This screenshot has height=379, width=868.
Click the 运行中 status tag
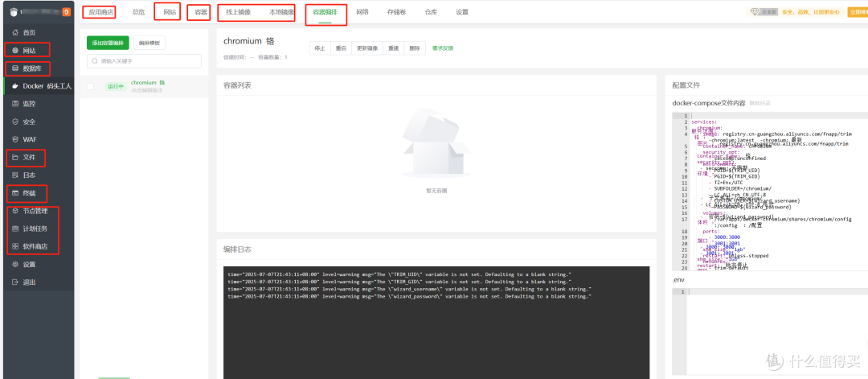point(116,86)
